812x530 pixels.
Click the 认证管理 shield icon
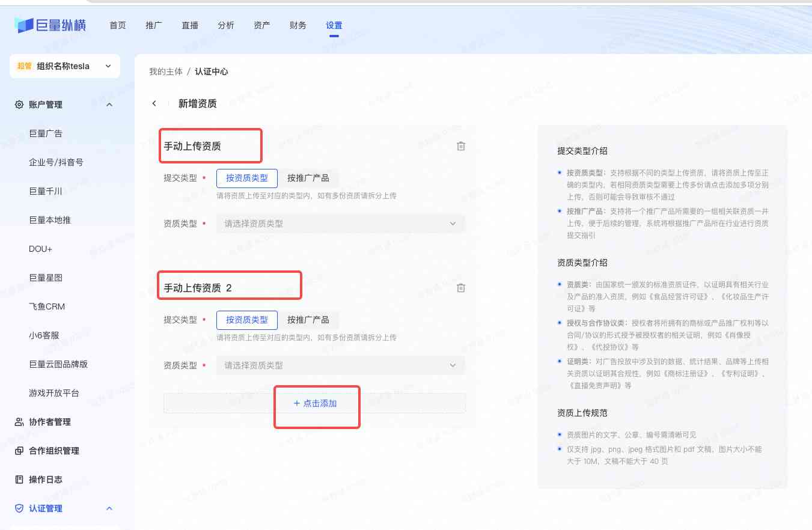tap(19, 508)
